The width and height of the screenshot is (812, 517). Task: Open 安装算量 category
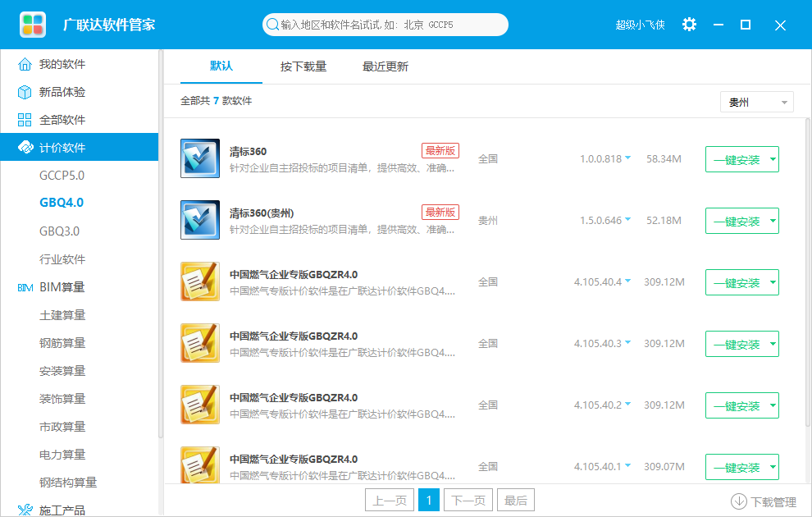point(62,371)
